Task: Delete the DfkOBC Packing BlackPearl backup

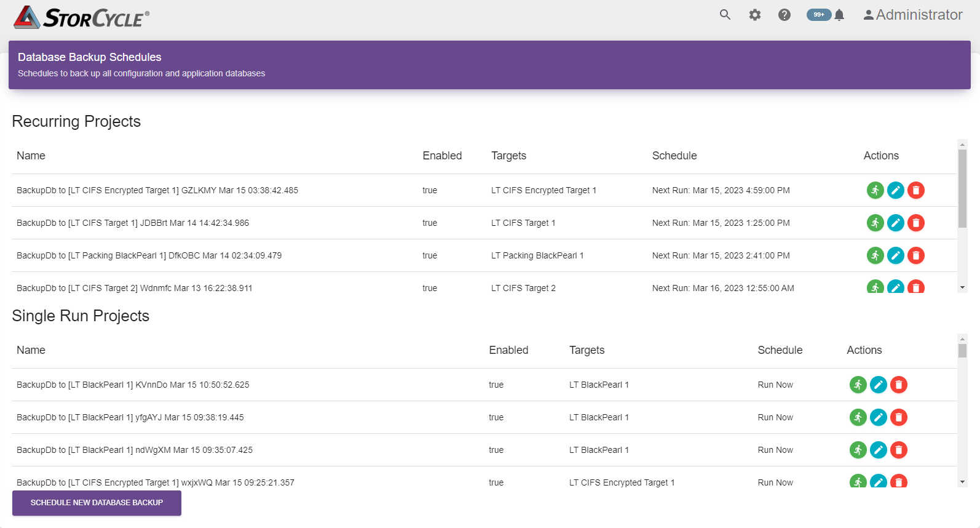Action: (916, 255)
